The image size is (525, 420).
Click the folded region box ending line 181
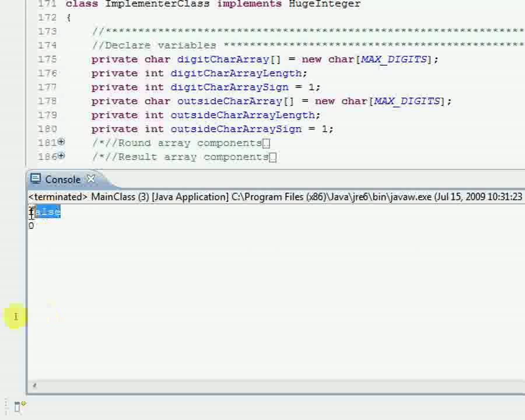coord(266,143)
